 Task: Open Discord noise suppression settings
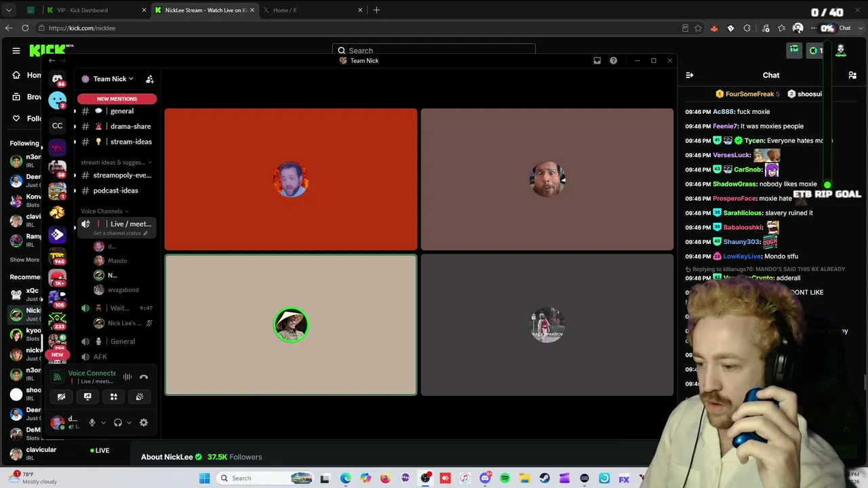pyautogui.click(x=127, y=377)
